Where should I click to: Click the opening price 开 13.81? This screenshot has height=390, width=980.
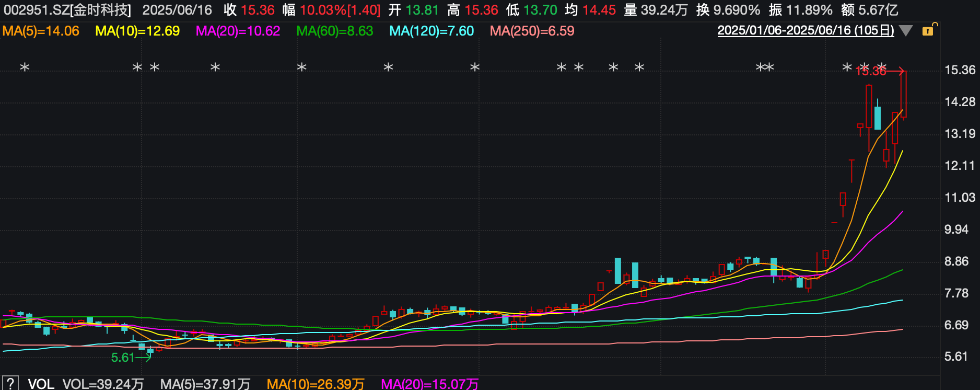point(413,10)
